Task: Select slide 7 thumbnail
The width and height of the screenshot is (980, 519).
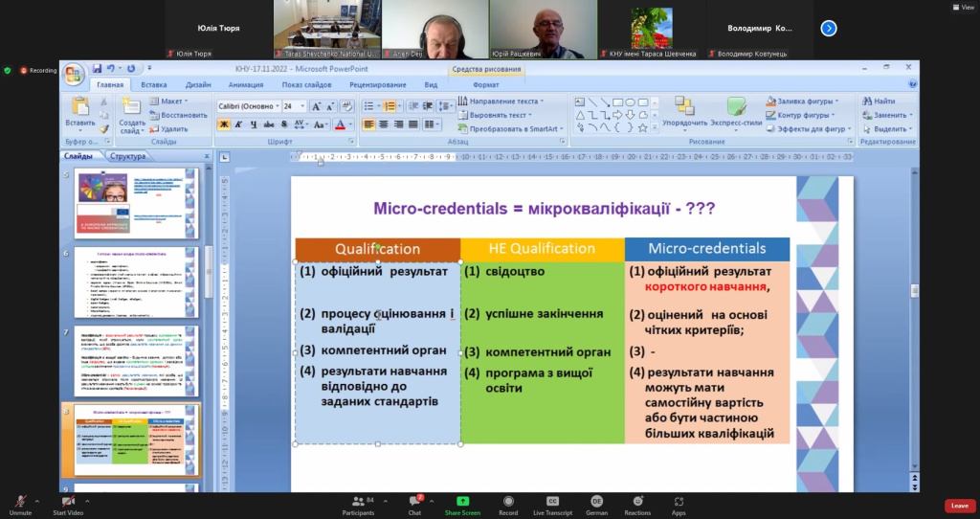Action: pos(136,361)
